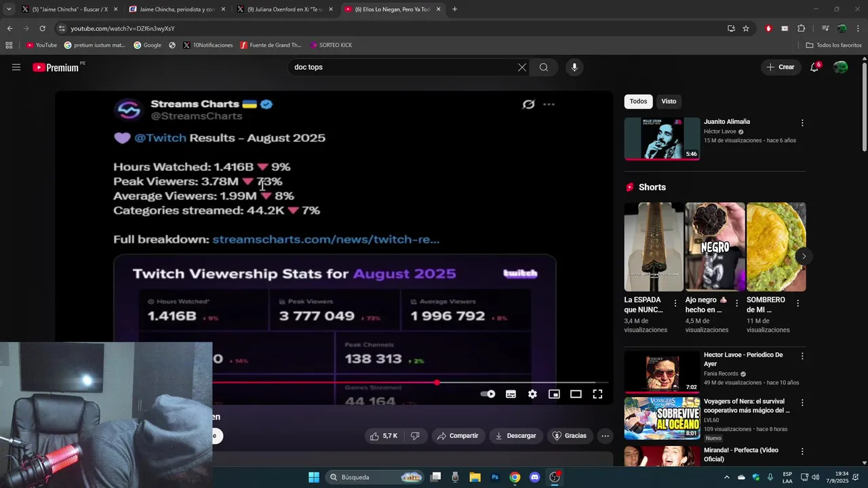
Task: Open 10Notificaciones bookmark
Action: [x=208, y=45]
